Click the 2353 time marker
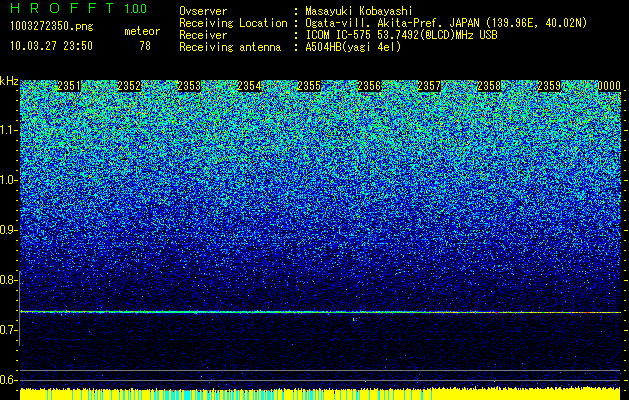Viewport: 629px width, 400px height. coord(189,86)
